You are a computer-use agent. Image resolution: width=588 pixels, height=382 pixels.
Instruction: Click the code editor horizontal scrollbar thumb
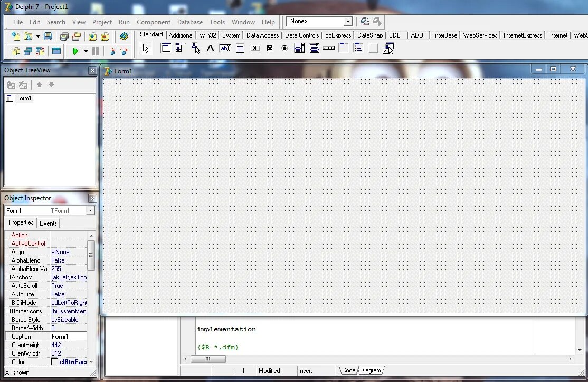tap(208, 359)
